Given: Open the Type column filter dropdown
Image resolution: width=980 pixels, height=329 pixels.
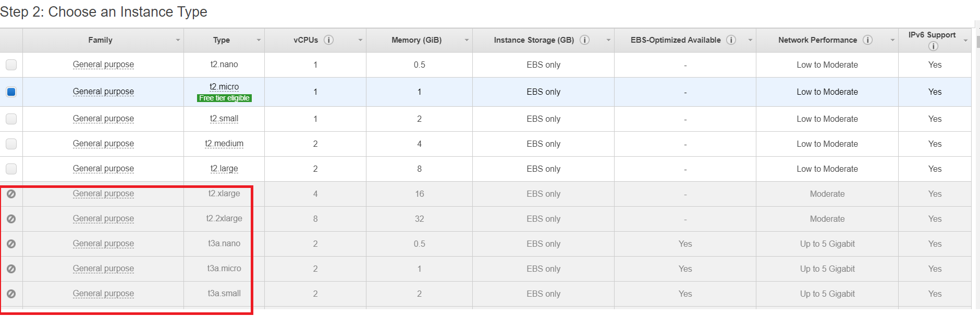Looking at the screenshot, I should [x=259, y=40].
